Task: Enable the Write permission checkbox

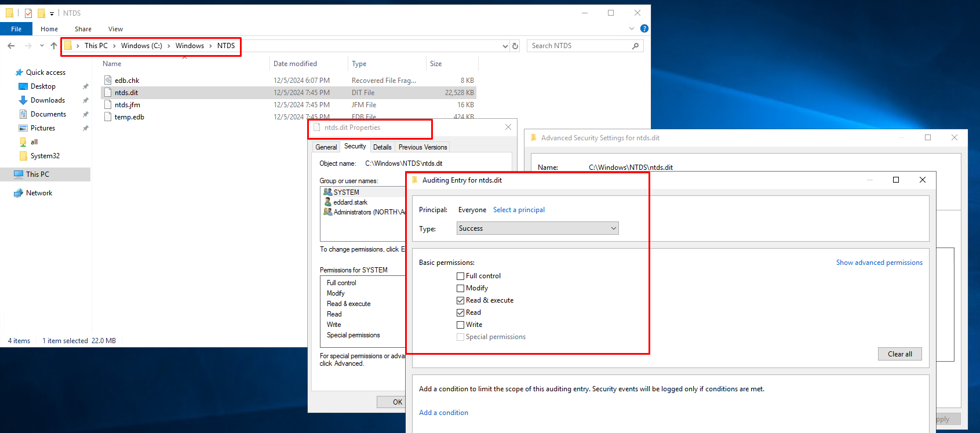Action: tap(461, 325)
